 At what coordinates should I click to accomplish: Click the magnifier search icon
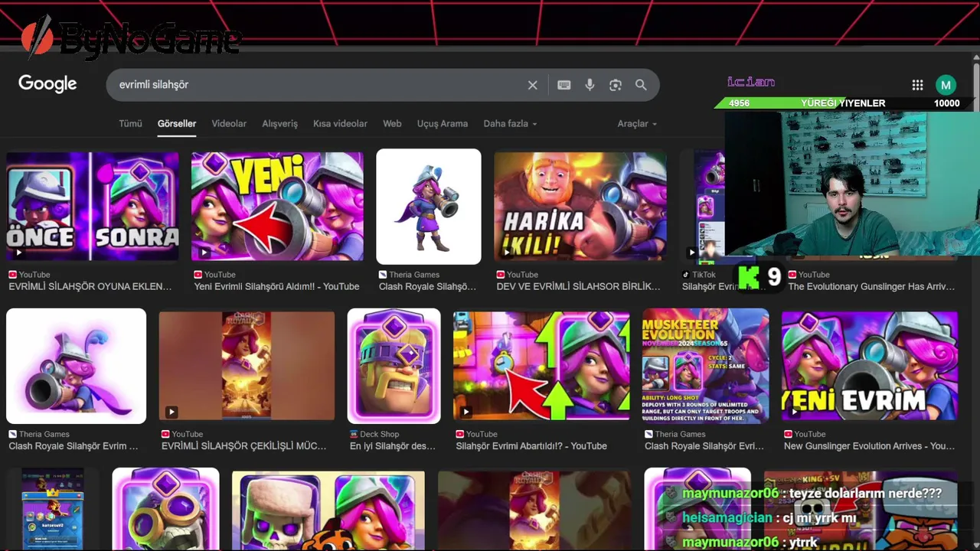click(641, 85)
